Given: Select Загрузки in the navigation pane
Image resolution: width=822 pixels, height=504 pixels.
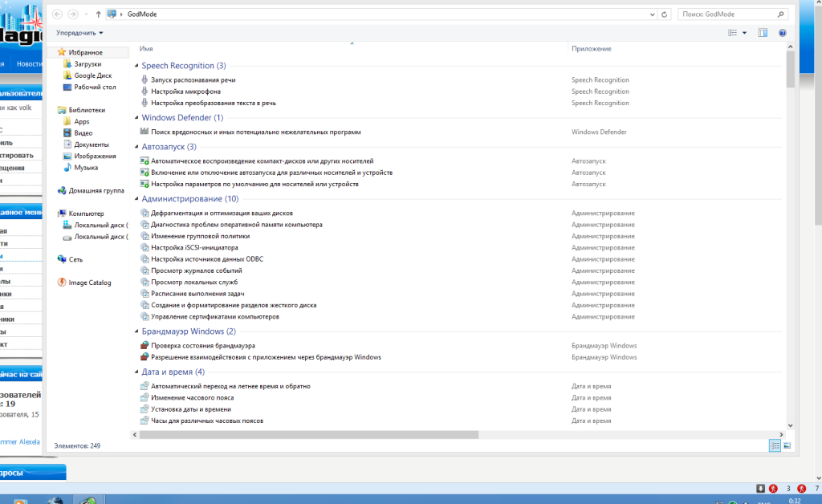Looking at the screenshot, I should pos(87,64).
